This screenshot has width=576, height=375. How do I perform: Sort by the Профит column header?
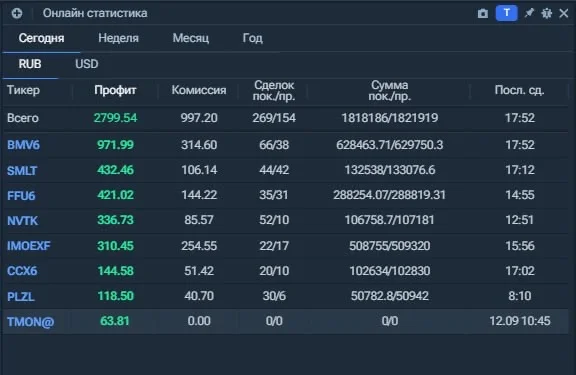(x=115, y=90)
